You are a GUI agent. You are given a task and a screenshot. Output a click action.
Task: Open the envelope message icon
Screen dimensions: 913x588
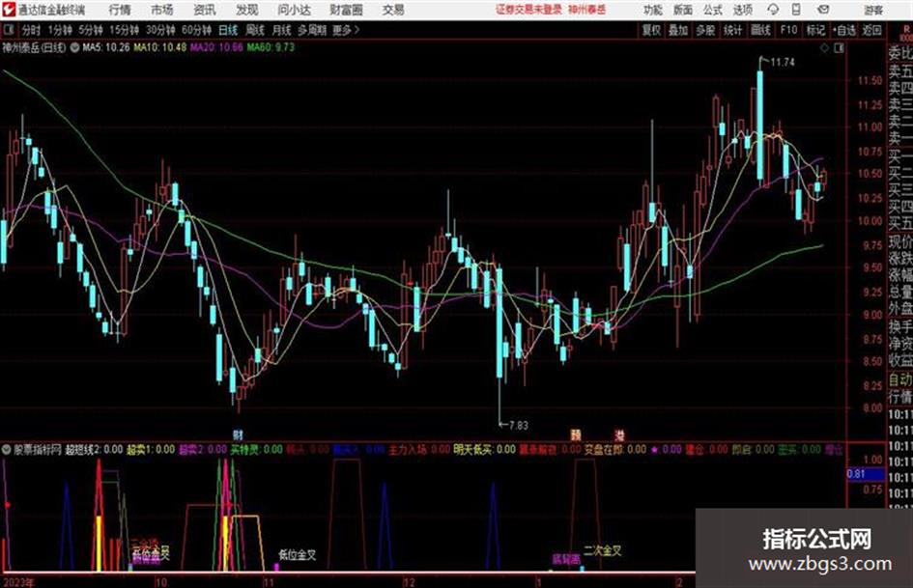click(x=823, y=10)
